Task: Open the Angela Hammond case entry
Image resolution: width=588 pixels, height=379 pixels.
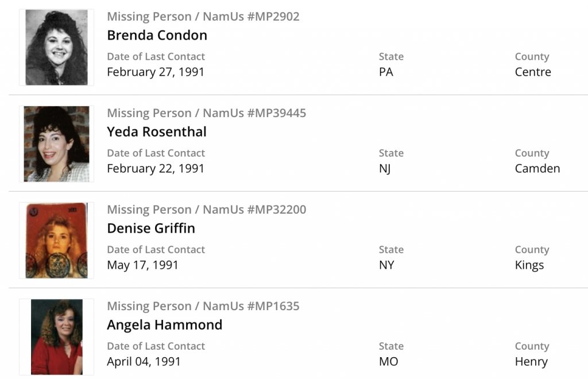Action: click(164, 324)
